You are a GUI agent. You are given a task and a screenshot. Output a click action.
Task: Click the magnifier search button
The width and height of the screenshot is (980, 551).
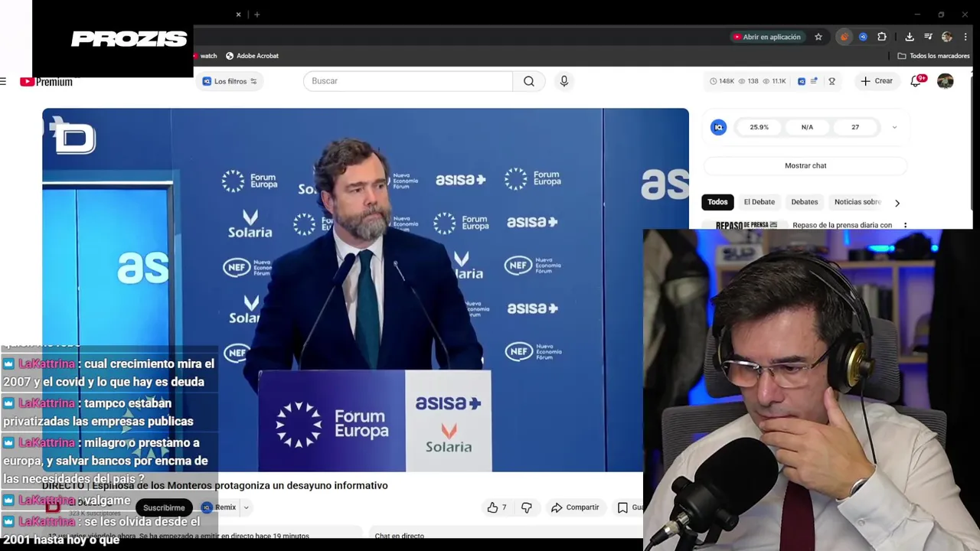coord(529,81)
